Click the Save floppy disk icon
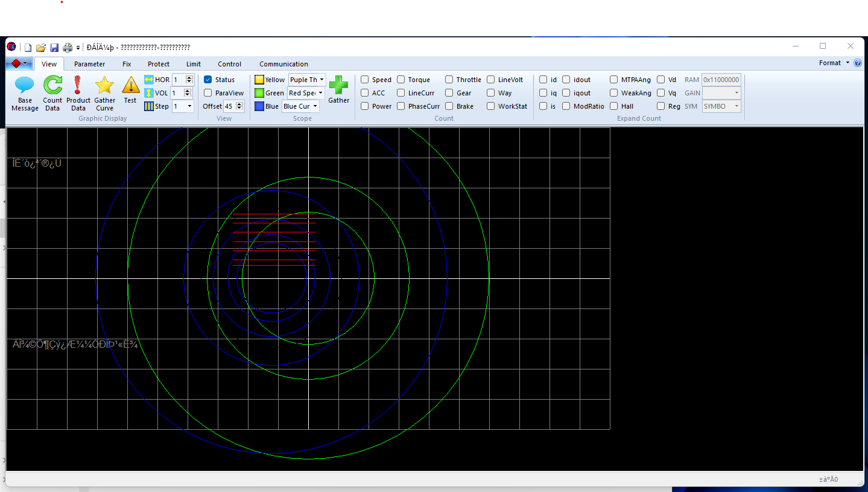The image size is (868, 492). (x=54, y=48)
